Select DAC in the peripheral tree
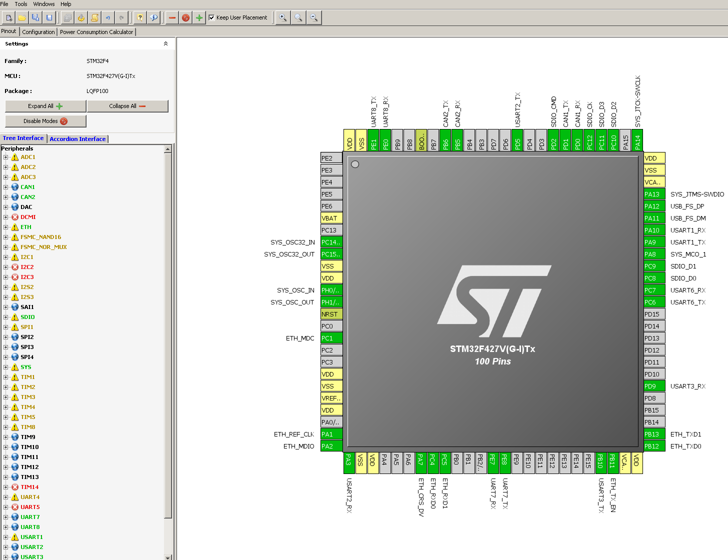Viewport: 728px width, 560px height. (26, 207)
